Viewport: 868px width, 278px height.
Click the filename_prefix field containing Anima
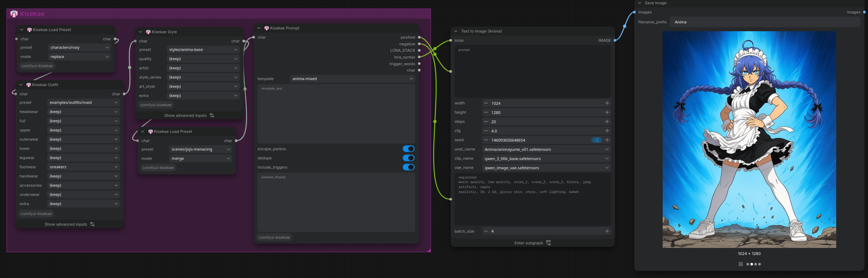point(765,22)
